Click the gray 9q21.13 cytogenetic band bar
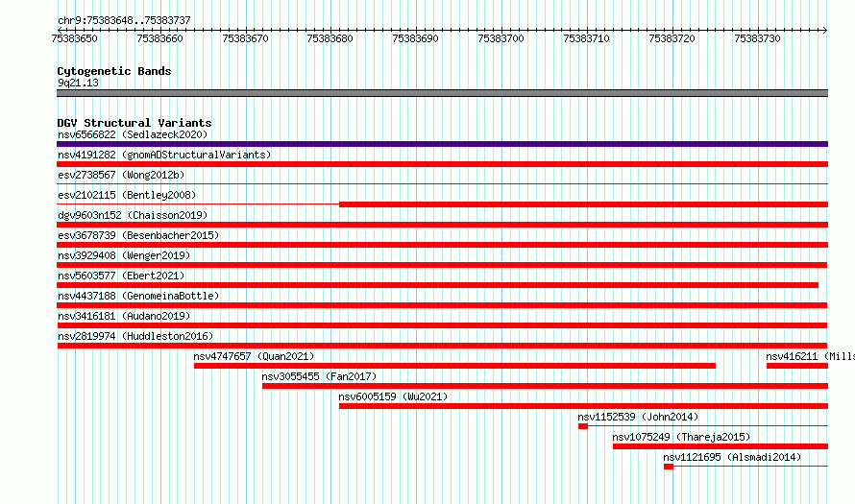 442,93
